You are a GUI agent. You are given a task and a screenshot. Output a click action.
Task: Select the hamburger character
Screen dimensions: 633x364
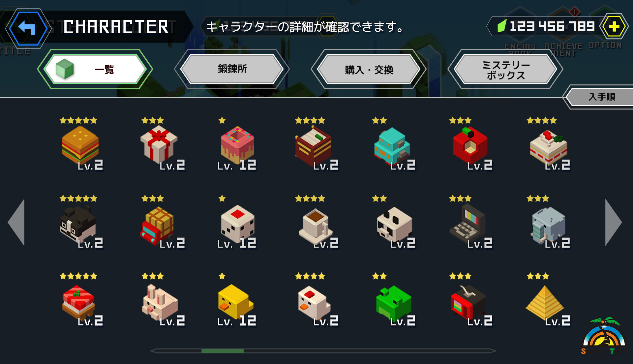(x=80, y=145)
